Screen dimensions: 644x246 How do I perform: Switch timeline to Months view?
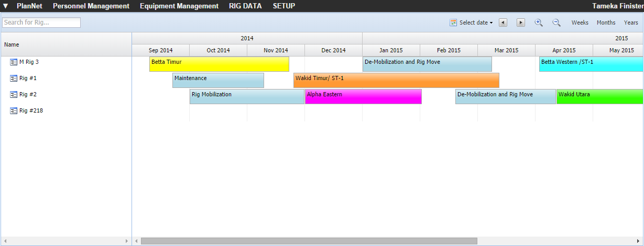click(606, 23)
